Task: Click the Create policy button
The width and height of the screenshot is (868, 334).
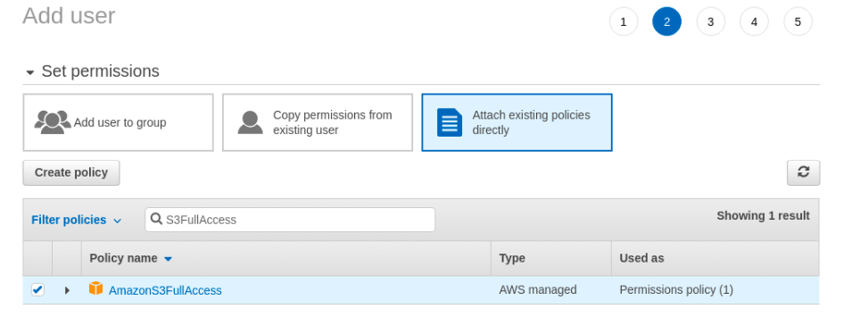Action: click(x=71, y=173)
